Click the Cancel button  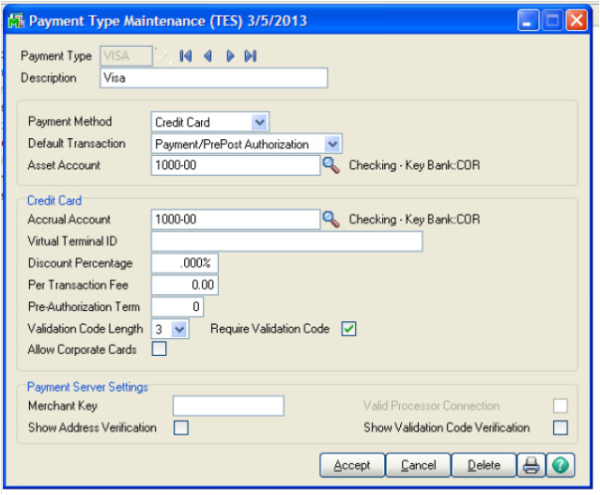tap(418, 465)
